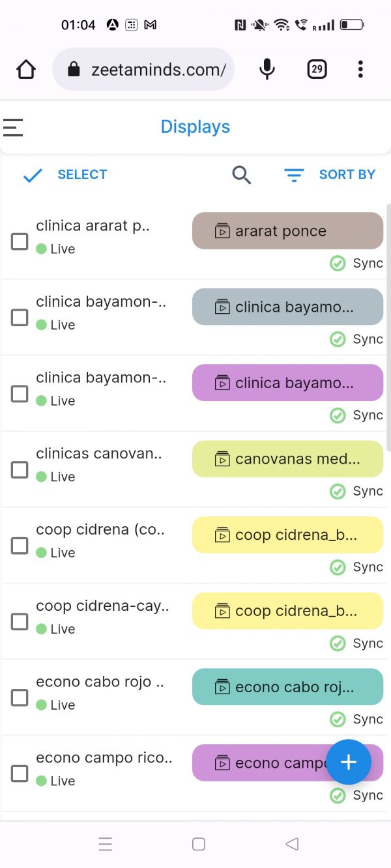Click the blue add display button
This screenshot has width=391, height=868.
pos(349,762)
